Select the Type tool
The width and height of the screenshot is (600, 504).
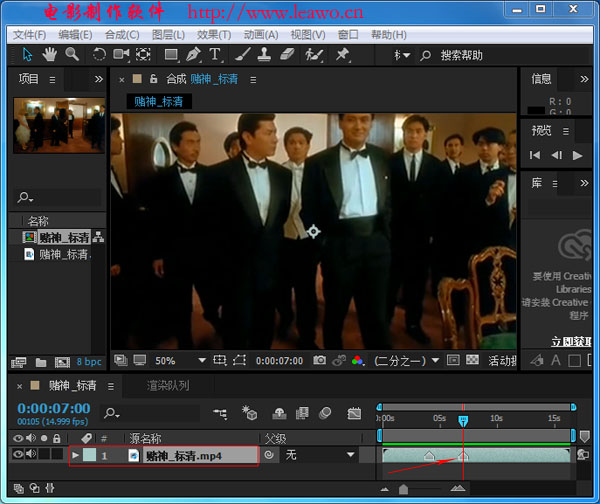pos(215,54)
